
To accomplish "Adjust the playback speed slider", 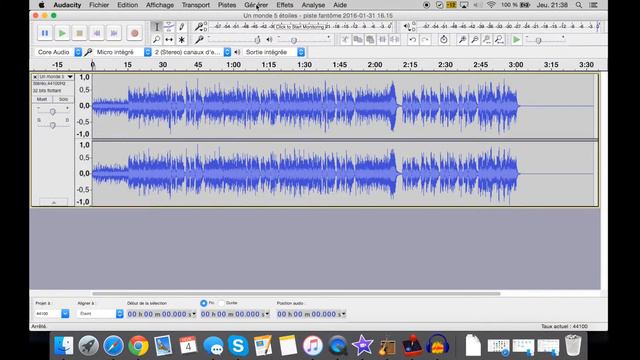I will [x=538, y=40].
